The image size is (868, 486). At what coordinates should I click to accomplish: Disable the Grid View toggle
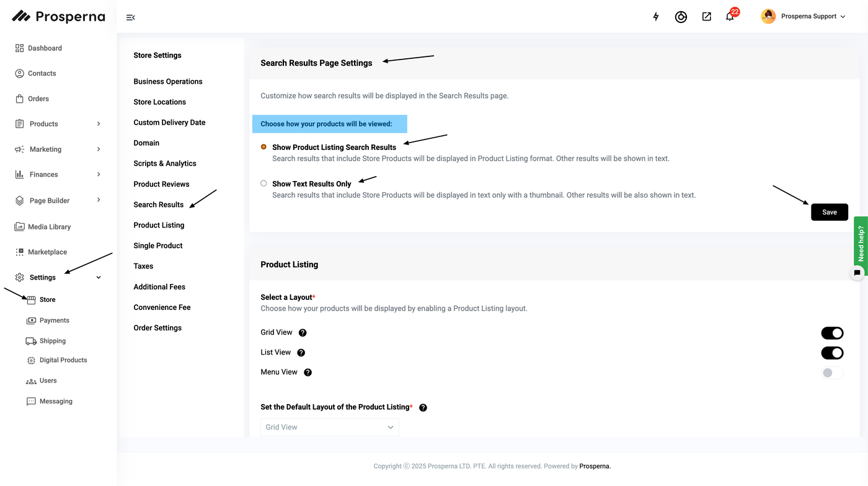832,333
